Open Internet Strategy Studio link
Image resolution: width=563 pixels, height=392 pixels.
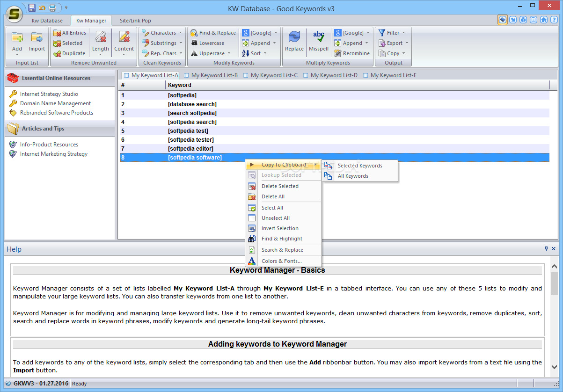pos(49,94)
